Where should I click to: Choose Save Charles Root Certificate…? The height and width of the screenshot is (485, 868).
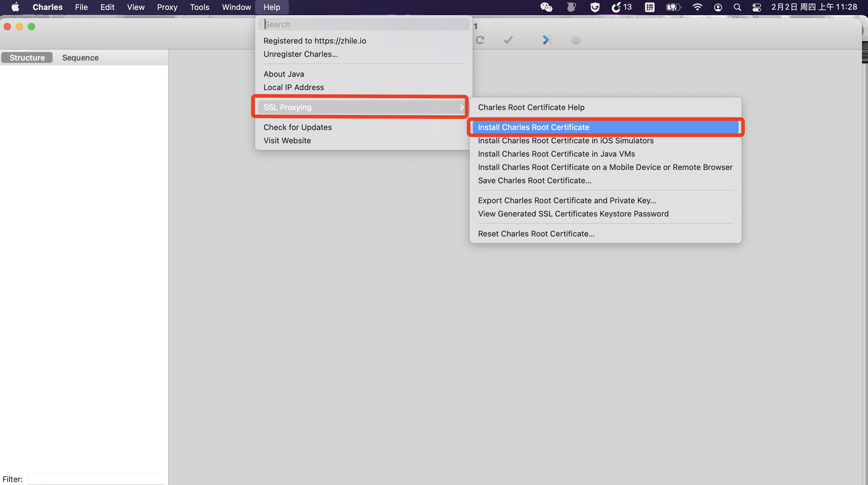coord(534,180)
